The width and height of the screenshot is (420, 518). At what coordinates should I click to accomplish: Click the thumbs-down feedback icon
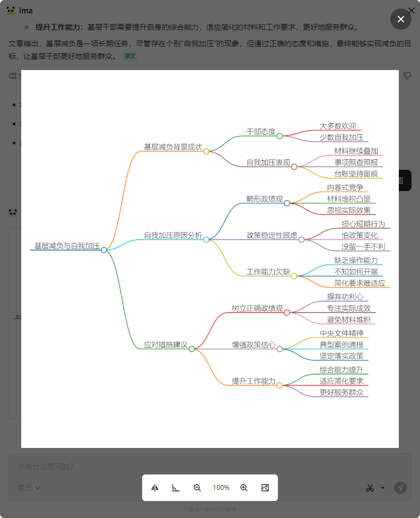coord(407,76)
